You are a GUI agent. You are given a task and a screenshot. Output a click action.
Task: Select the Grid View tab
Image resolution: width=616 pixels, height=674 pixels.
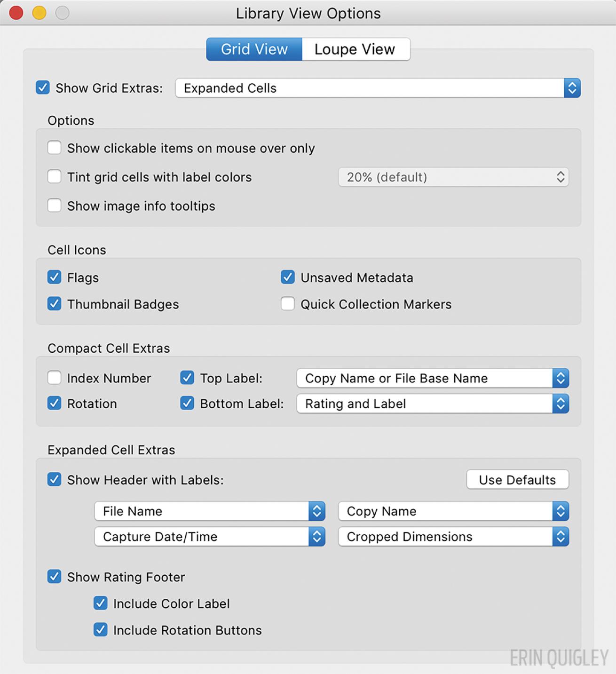(254, 49)
